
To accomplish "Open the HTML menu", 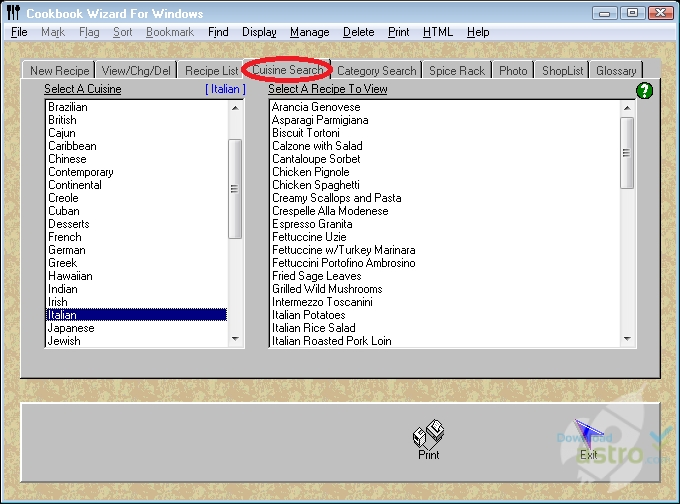I will 438,32.
